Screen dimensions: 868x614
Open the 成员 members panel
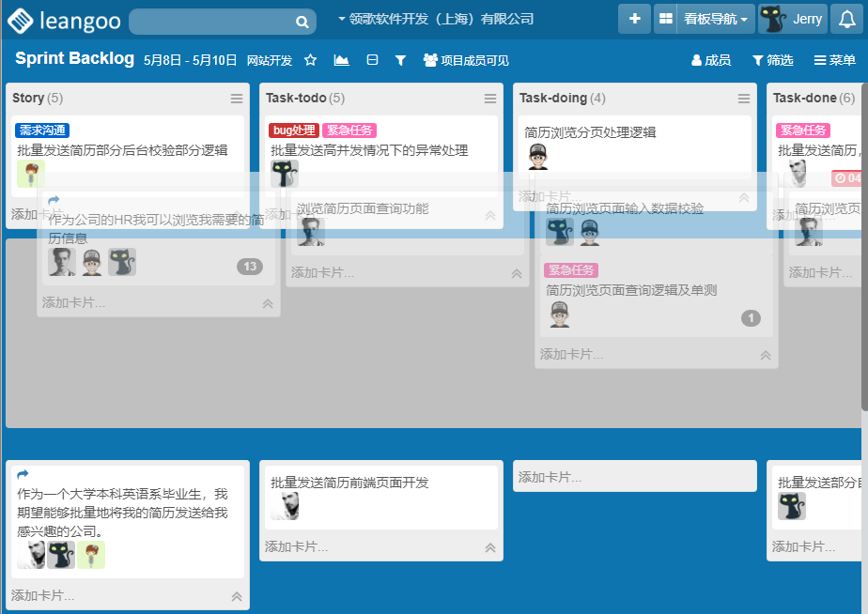tap(711, 60)
